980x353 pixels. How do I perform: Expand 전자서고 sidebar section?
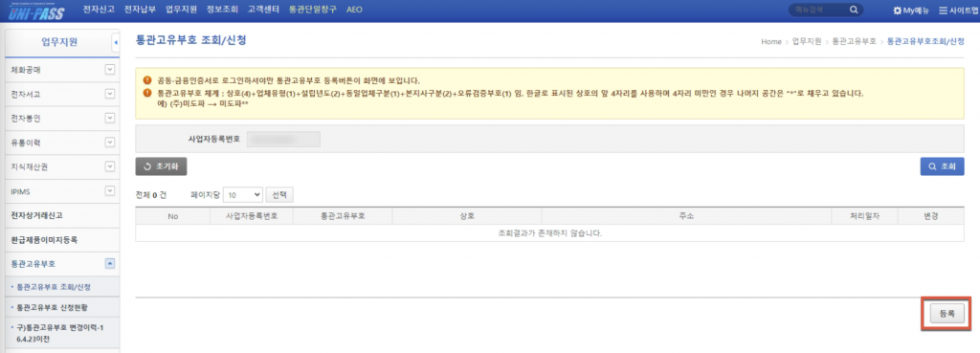point(110,94)
